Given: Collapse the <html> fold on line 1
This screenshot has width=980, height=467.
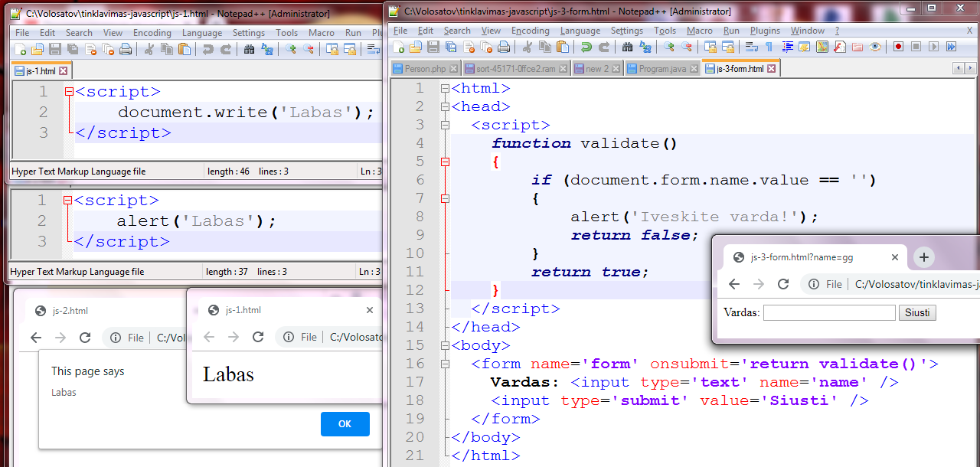Looking at the screenshot, I should point(445,89).
